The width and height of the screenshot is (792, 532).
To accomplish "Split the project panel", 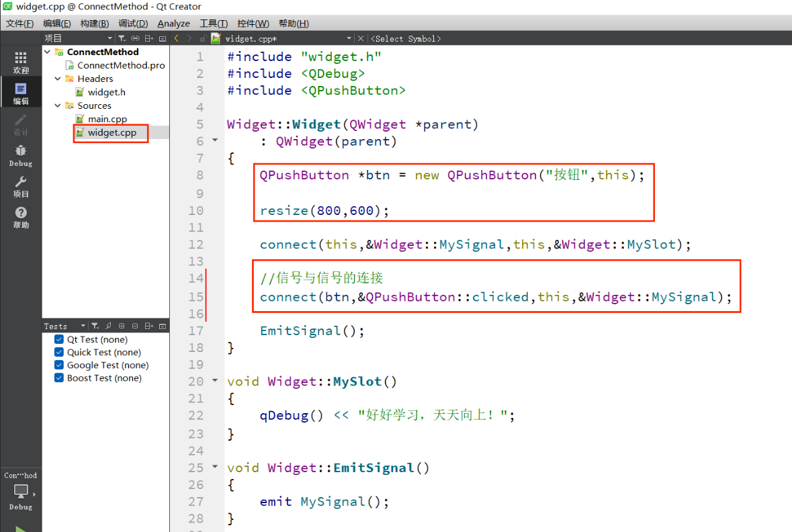I will (149, 38).
